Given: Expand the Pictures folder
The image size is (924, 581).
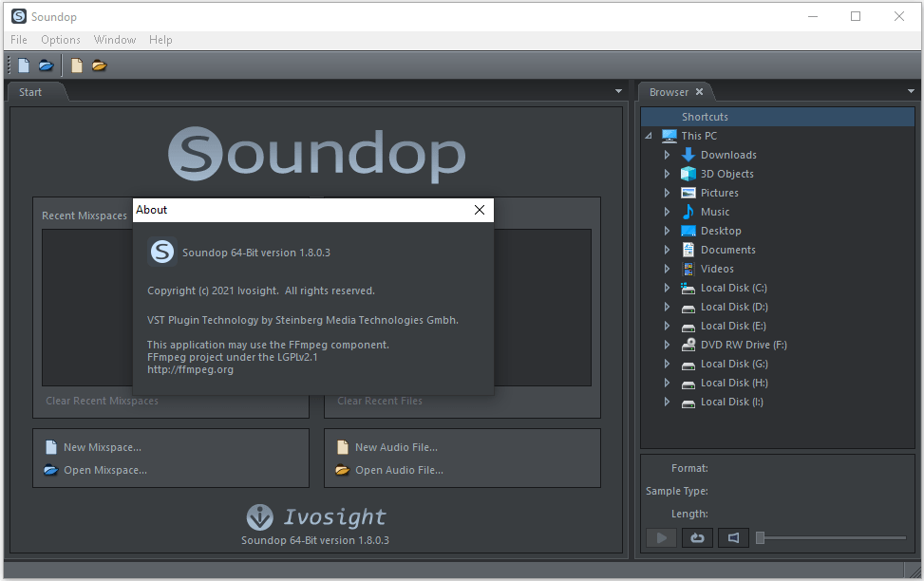Looking at the screenshot, I should 667,193.
